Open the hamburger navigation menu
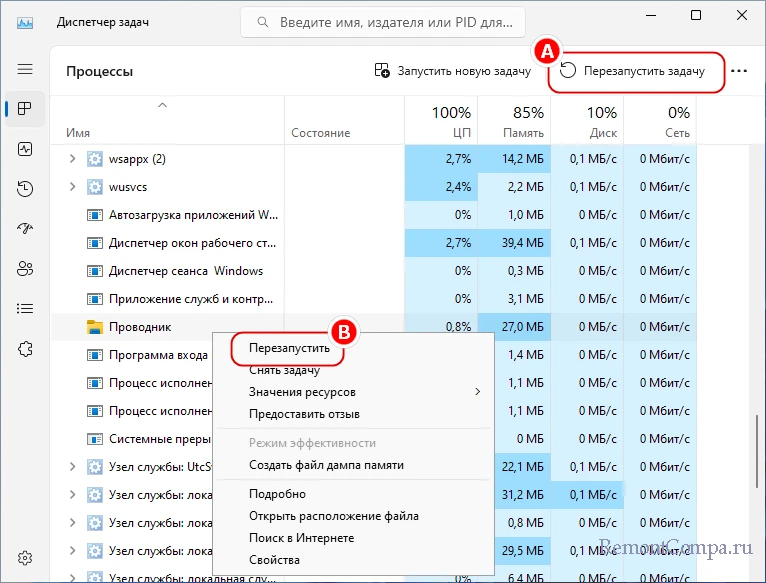 (x=25, y=69)
